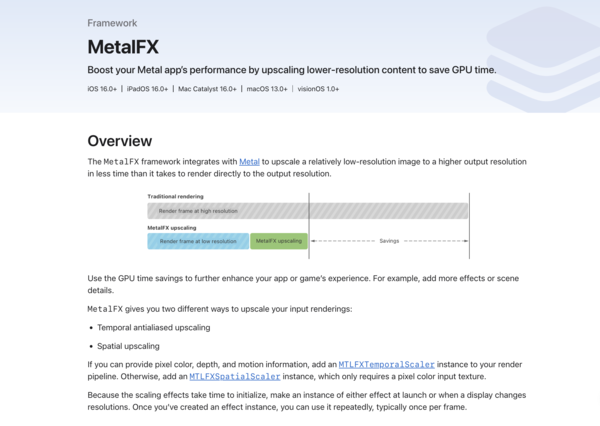Click the 'Boost your Metal app's performance' subtitle
The image size is (600, 426).
(292, 70)
